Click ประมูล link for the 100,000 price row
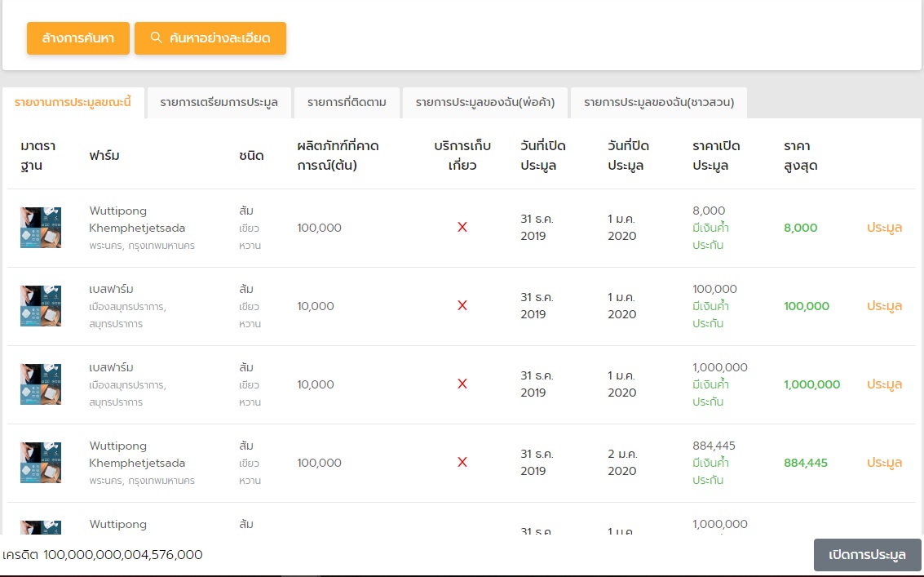The width and height of the screenshot is (924, 577). (x=884, y=306)
